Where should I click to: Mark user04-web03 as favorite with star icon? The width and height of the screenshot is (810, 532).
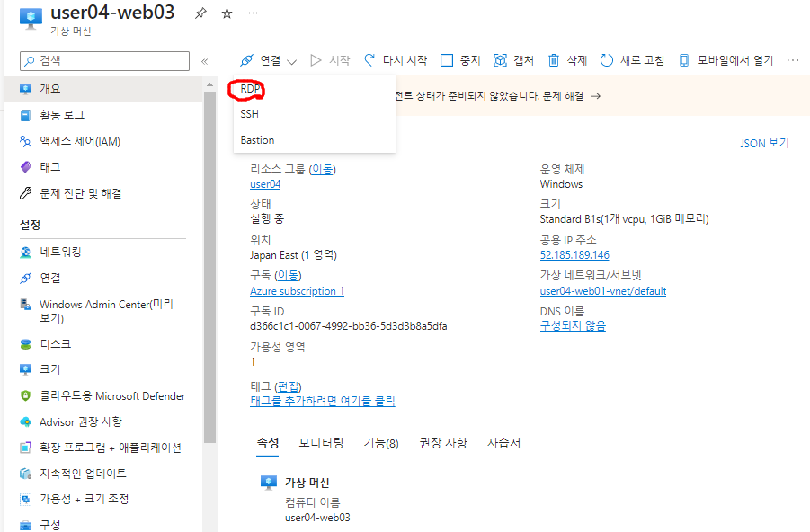[227, 13]
